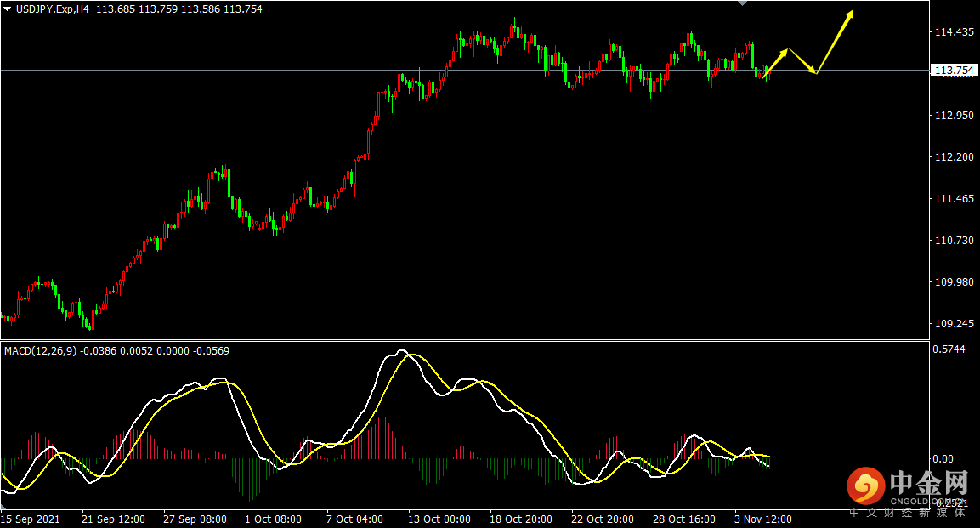Click the 114.435 price axis label

click(953, 32)
